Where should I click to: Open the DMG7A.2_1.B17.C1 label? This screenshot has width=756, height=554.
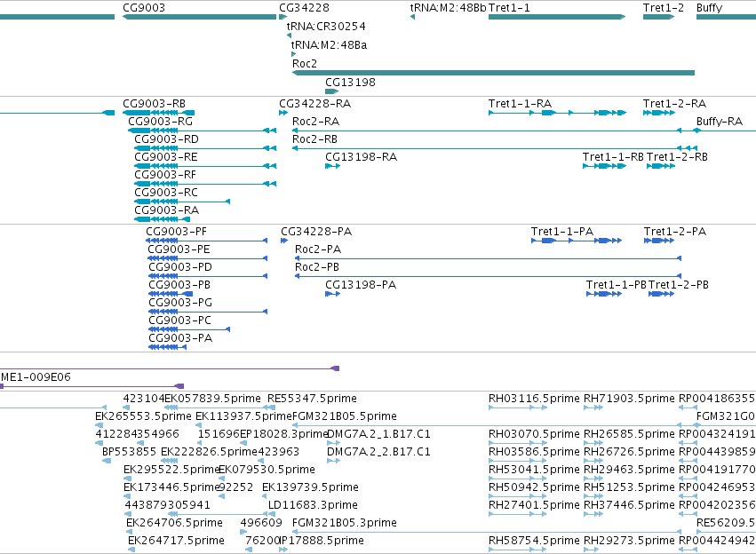coord(379,434)
